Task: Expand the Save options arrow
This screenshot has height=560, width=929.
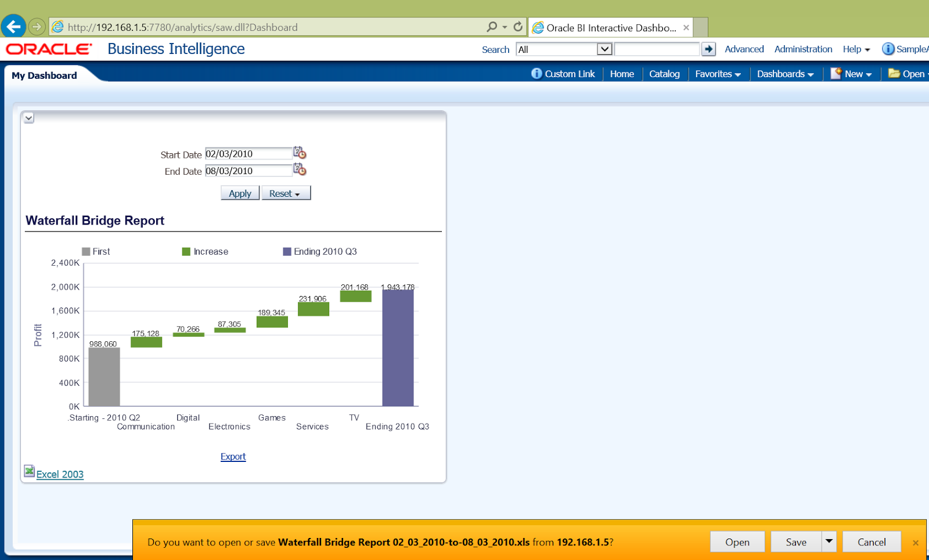Action: point(829,541)
